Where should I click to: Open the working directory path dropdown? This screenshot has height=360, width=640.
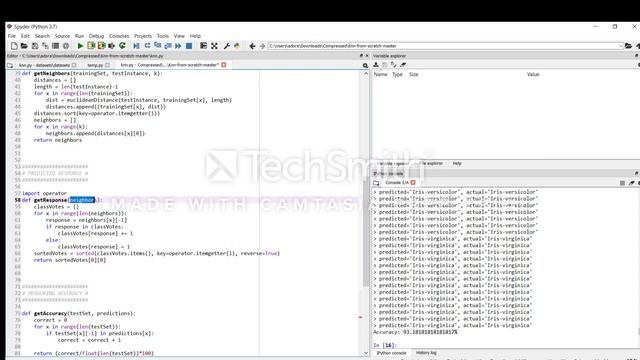point(620,46)
